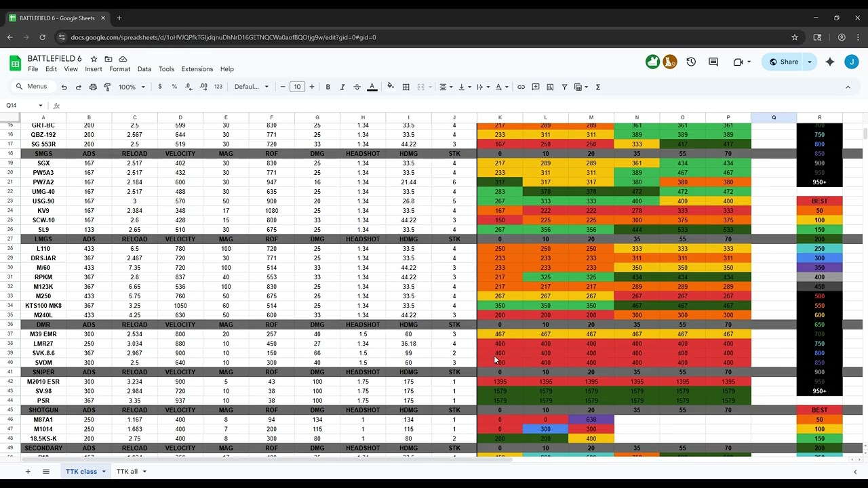Open the Insert menu

tap(94, 69)
